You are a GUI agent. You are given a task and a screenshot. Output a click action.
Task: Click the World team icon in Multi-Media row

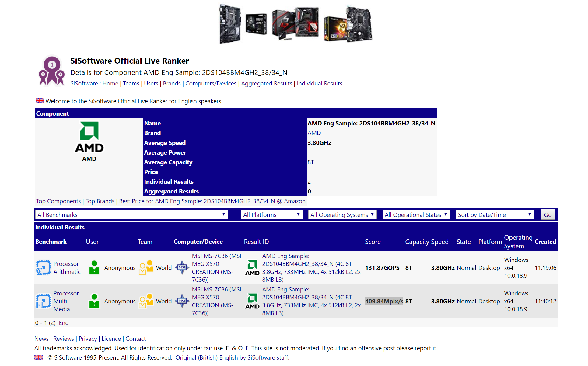coord(146,301)
